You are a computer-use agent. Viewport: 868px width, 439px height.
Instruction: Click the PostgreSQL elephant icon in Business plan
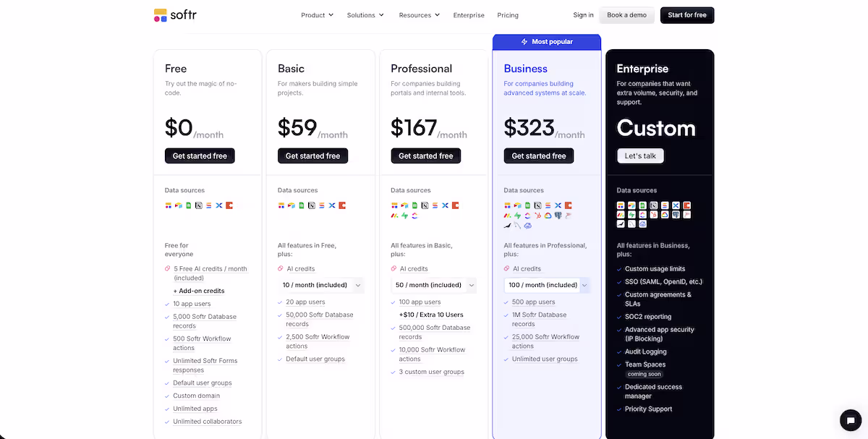click(558, 216)
